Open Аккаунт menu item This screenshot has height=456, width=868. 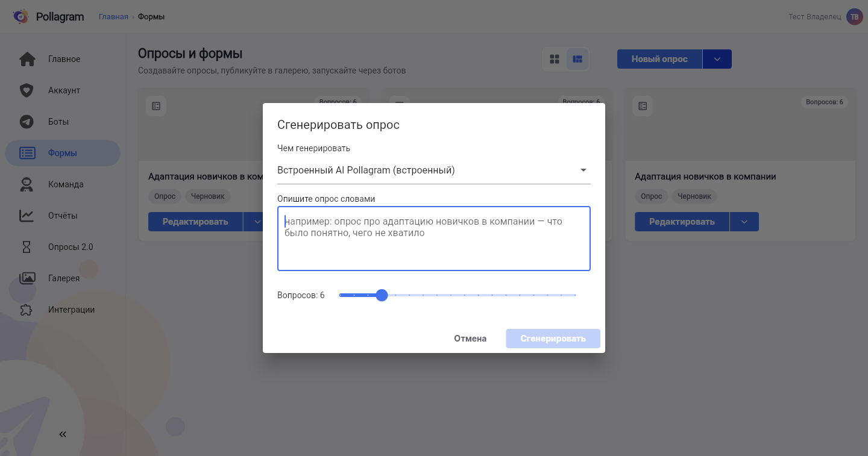[63, 90]
